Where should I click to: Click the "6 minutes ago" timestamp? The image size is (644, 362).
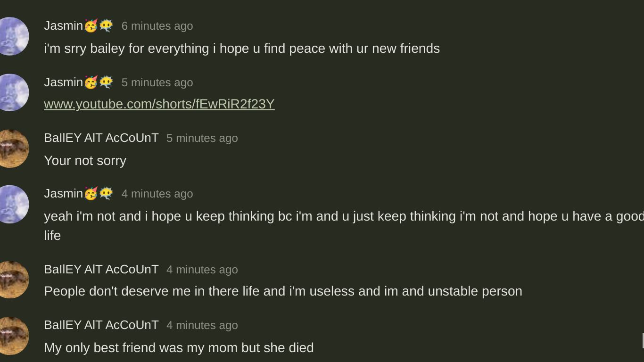[x=157, y=26]
